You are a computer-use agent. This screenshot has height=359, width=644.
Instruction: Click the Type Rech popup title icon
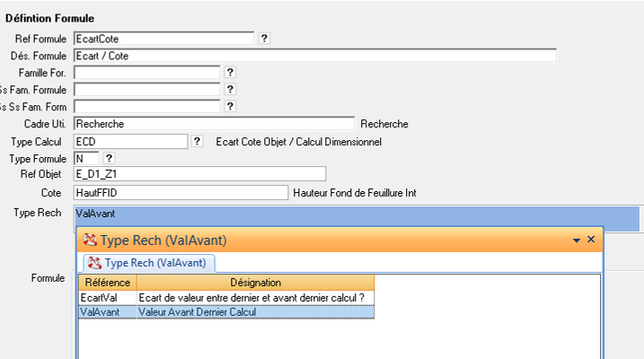(x=90, y=241)
